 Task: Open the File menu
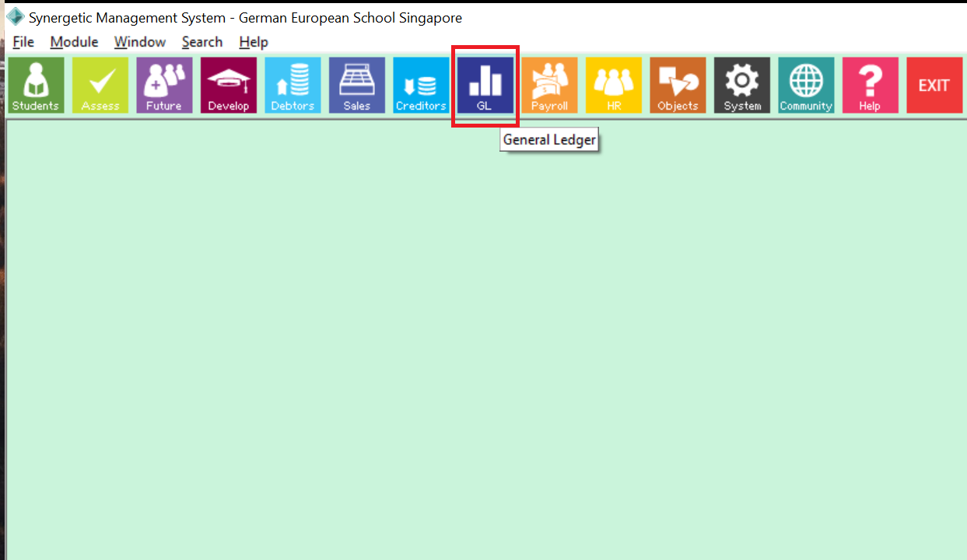tap(23, 42)
